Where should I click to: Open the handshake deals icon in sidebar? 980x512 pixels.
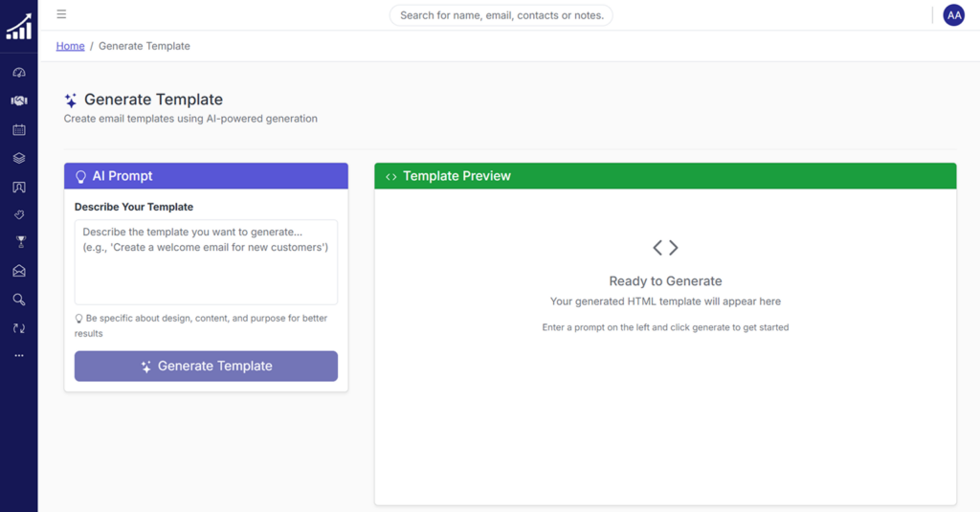19,100
